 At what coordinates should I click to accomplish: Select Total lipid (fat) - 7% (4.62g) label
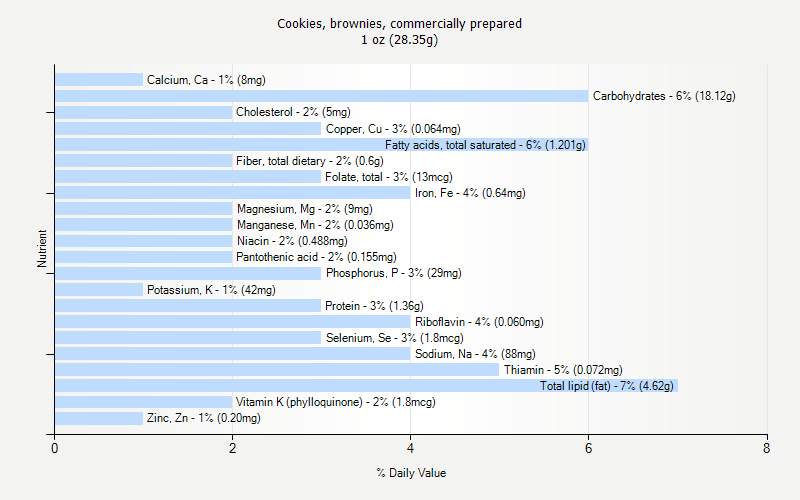[607, 386]
